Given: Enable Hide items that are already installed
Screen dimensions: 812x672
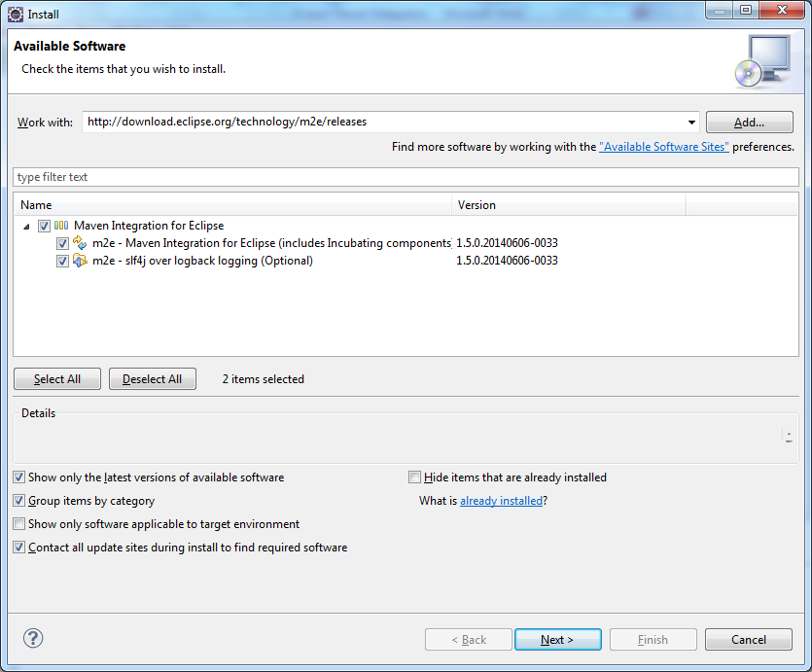Looking at the screenshot, I should point(414,477).
